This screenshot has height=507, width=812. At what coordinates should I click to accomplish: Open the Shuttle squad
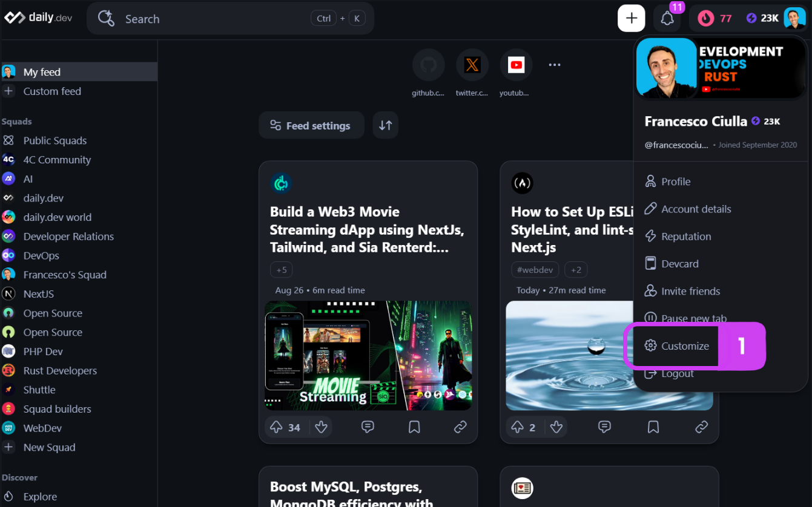point(79,390)
